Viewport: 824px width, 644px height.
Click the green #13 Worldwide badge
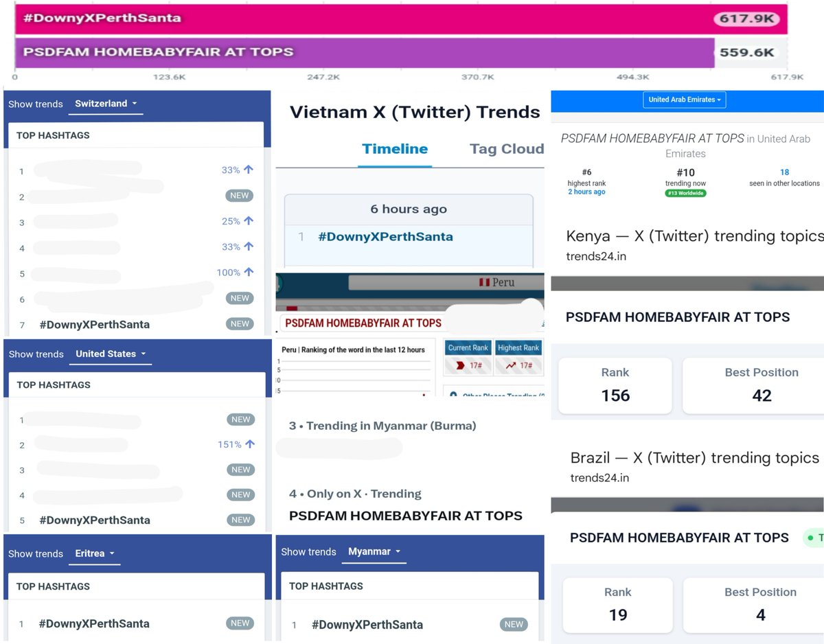tap(685, 194)
